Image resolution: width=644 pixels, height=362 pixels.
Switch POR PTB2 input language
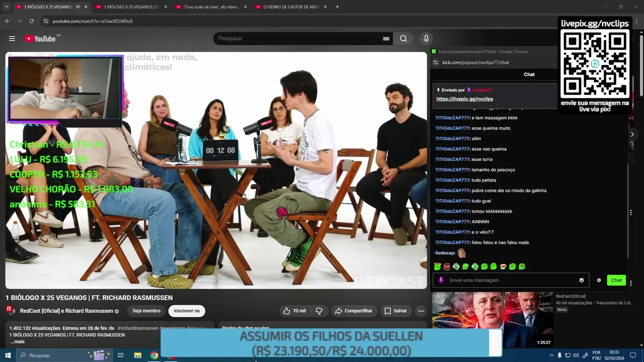point(597,355)
